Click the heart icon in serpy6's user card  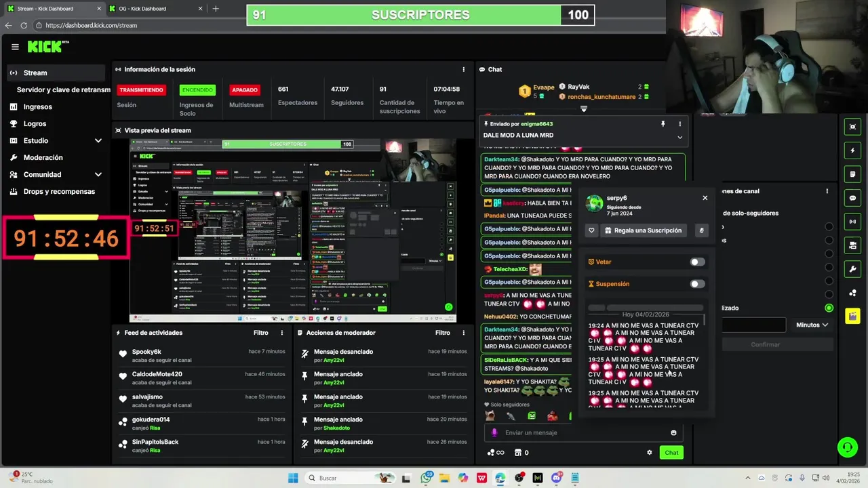(x=591, y=230)
